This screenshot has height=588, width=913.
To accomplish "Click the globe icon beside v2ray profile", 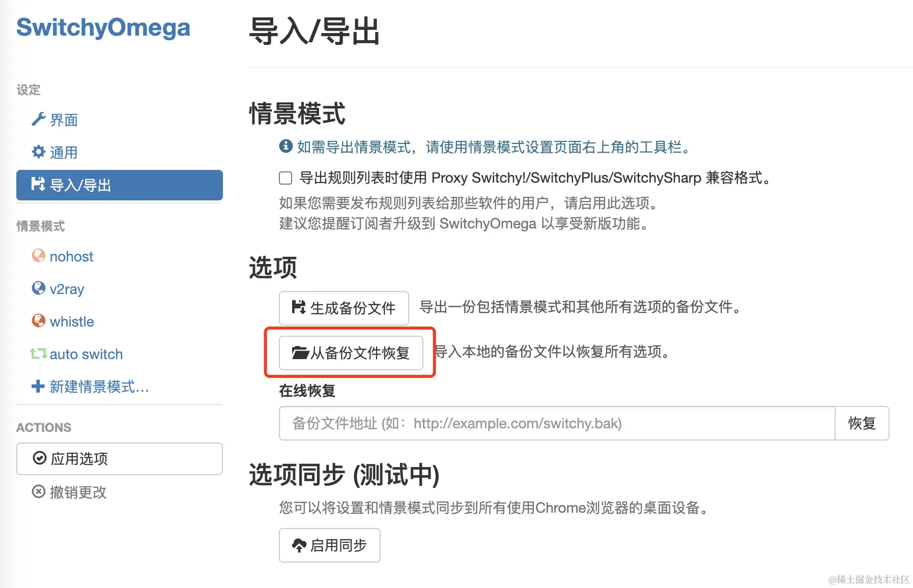I will point(39,288).
